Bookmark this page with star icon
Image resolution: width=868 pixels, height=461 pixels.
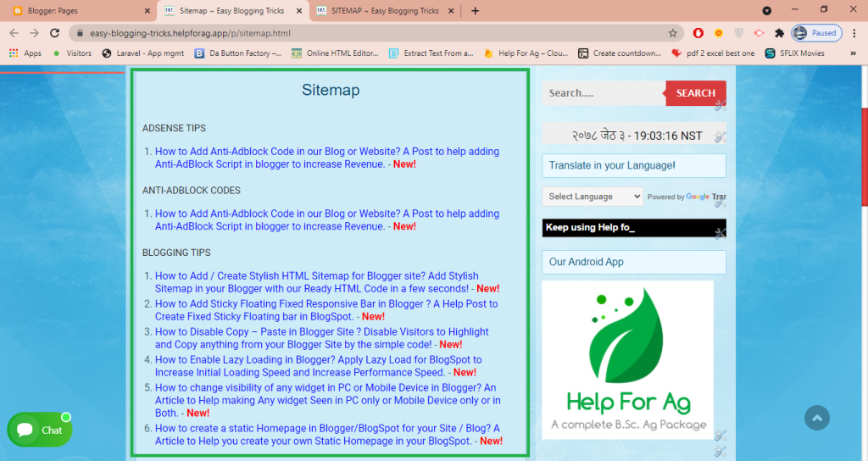coord(672,33)
